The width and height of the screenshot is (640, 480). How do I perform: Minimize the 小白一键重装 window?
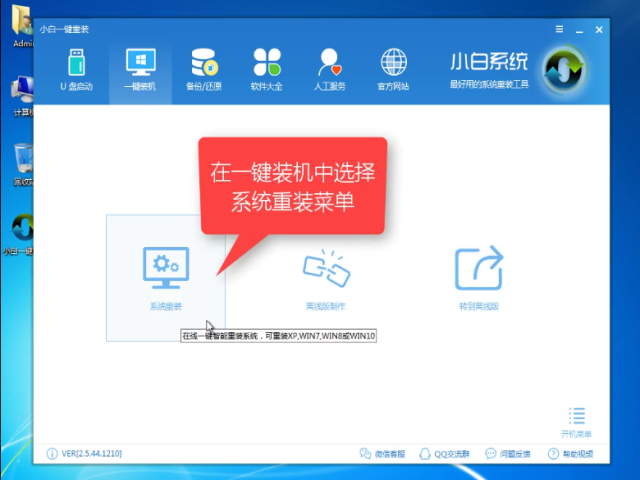pyautogui.click(x=577, y=30)
